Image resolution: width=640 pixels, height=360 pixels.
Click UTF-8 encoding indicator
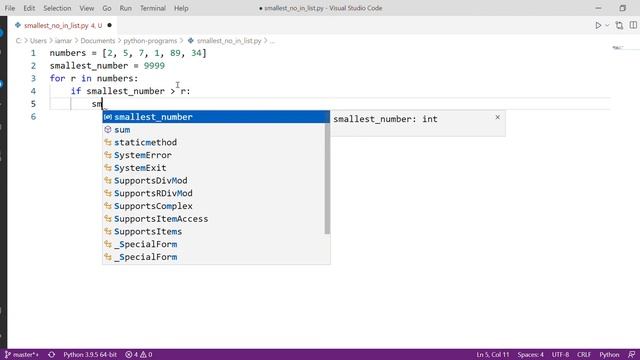pos(560,355)
